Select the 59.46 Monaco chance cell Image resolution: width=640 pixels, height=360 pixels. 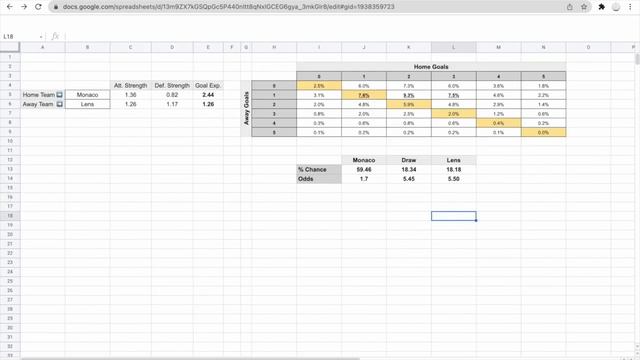[364, 169]
